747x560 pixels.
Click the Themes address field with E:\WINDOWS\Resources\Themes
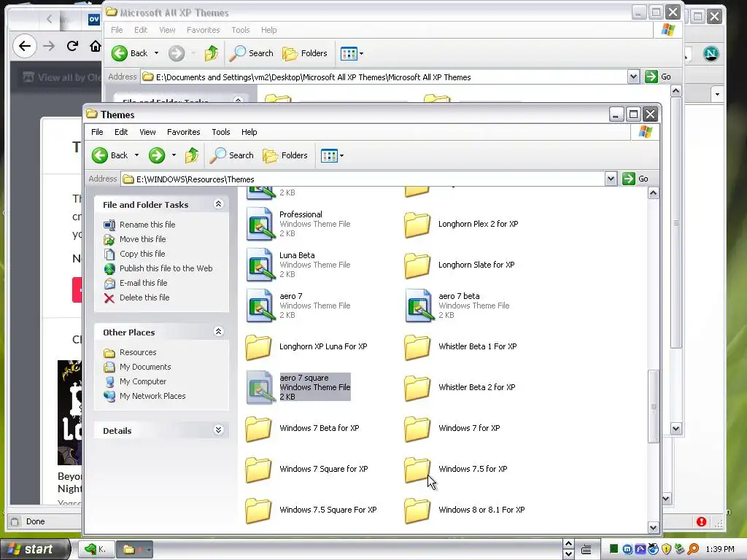click(363, 179)
